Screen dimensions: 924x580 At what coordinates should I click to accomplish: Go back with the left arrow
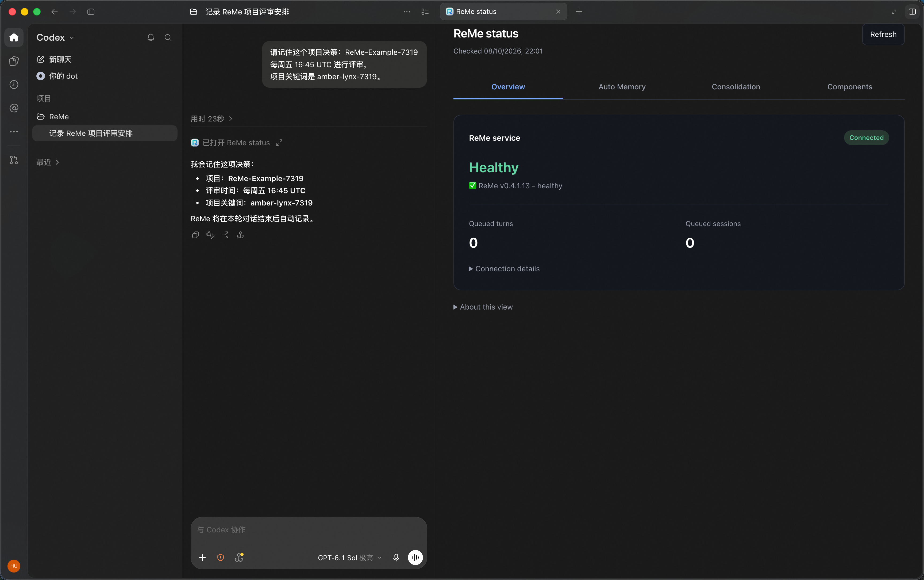(55, 12)
